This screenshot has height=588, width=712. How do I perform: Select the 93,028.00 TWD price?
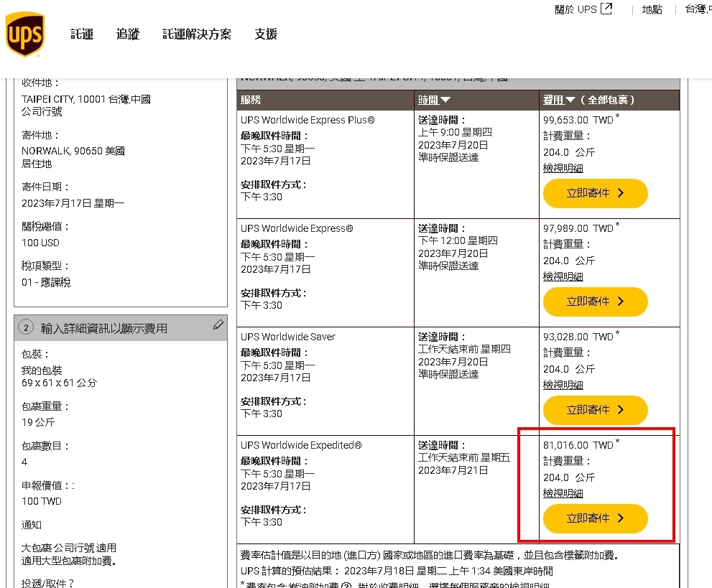(578, 337)
